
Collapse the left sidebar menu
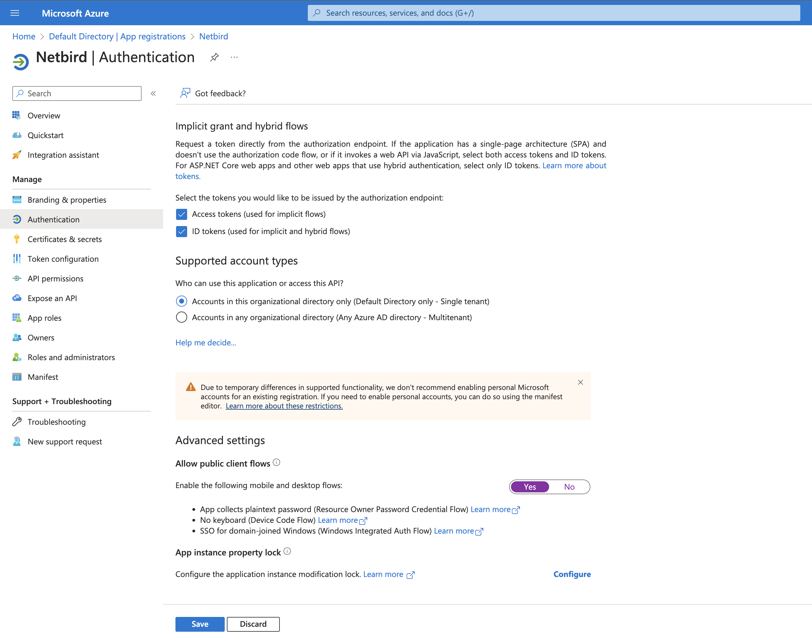click(153, 93)
